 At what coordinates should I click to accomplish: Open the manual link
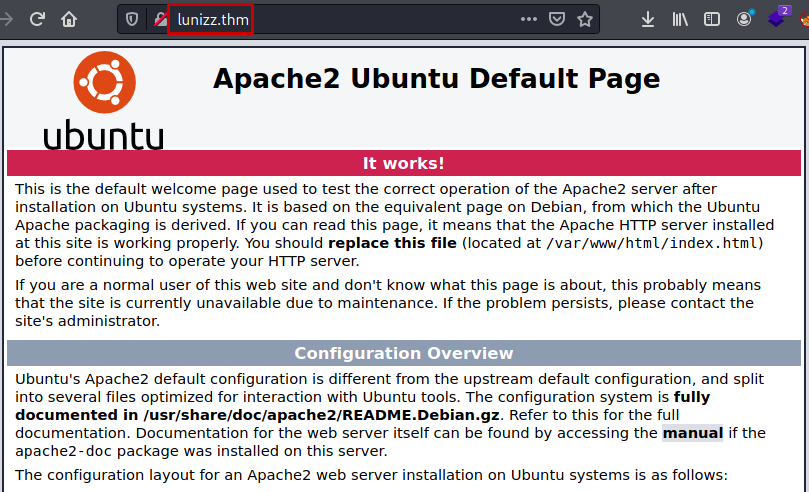[692, 433]
